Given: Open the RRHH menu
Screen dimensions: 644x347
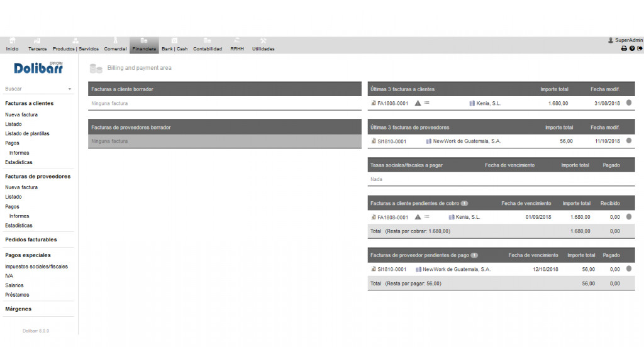Looking at the screenshot, I should pyautogui.click(x=237, y=45).
